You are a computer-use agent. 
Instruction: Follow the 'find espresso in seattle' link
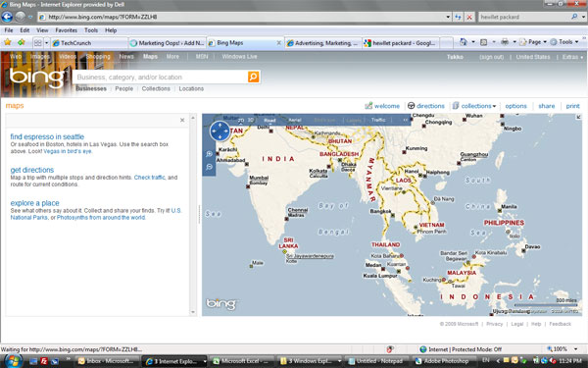[x=47, y=136]
